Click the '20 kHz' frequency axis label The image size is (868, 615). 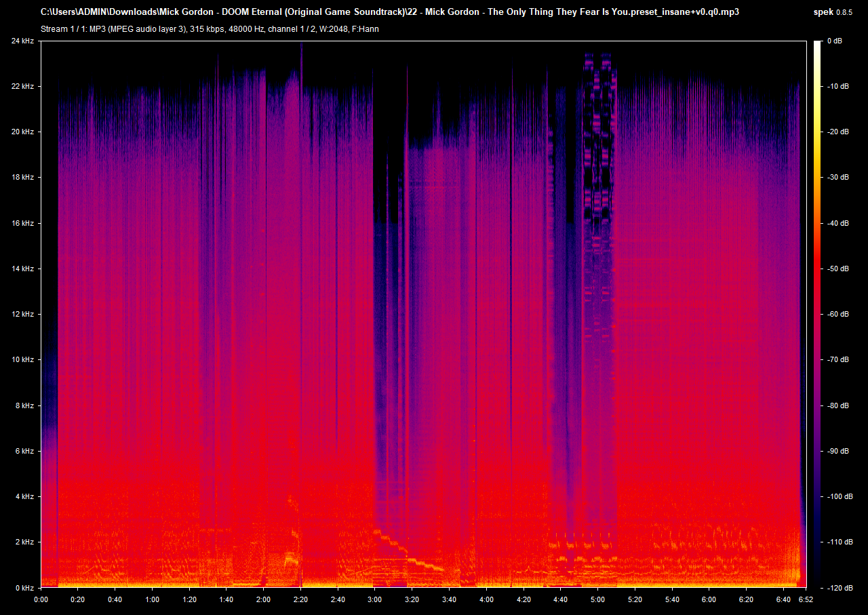pyautogui.click(x=22, y=132)
